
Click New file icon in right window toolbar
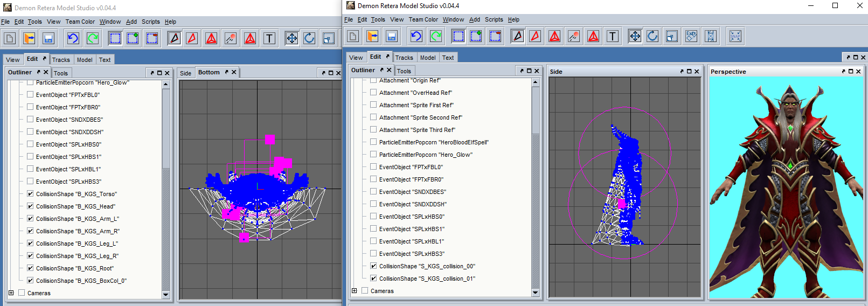point(353,36)
